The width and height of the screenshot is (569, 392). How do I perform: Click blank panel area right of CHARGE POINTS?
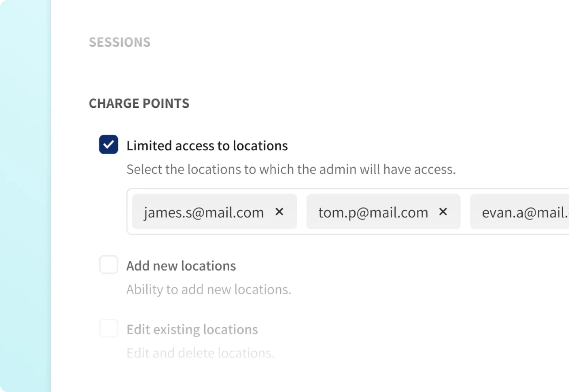(x=356, y=104)
